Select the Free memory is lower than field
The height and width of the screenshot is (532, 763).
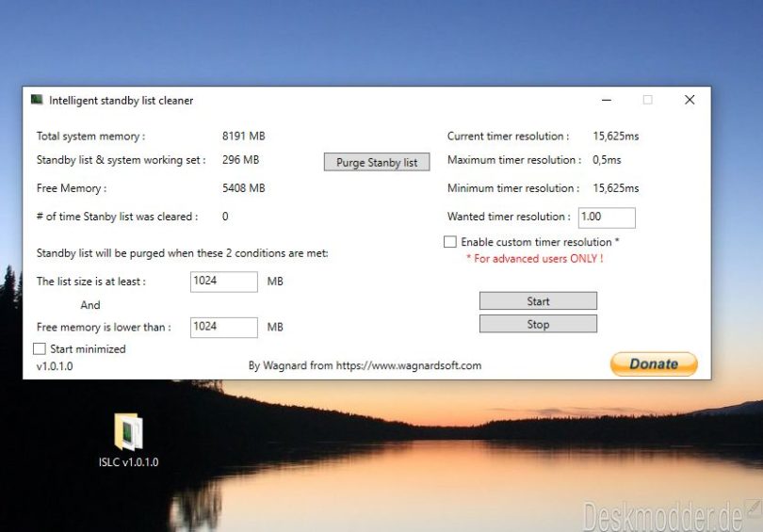[223, 328]
